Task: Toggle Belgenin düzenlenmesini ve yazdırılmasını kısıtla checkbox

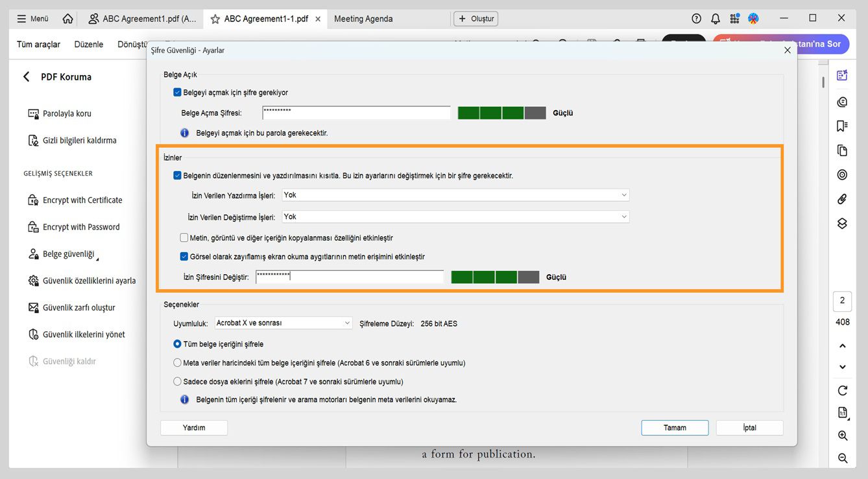Action: (x=177, y=175)
